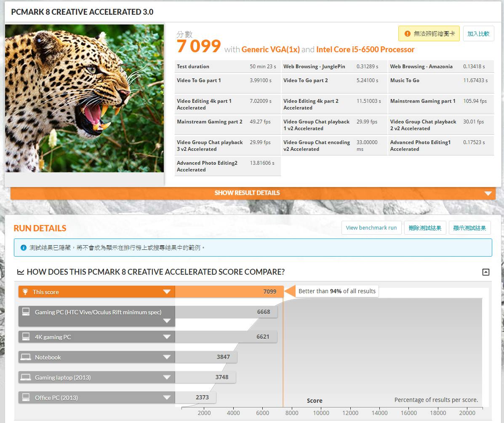Click the Video Editing 4k part 1 Accelerated label
Viewport: 504px width, 423px height.
[204, 104]
